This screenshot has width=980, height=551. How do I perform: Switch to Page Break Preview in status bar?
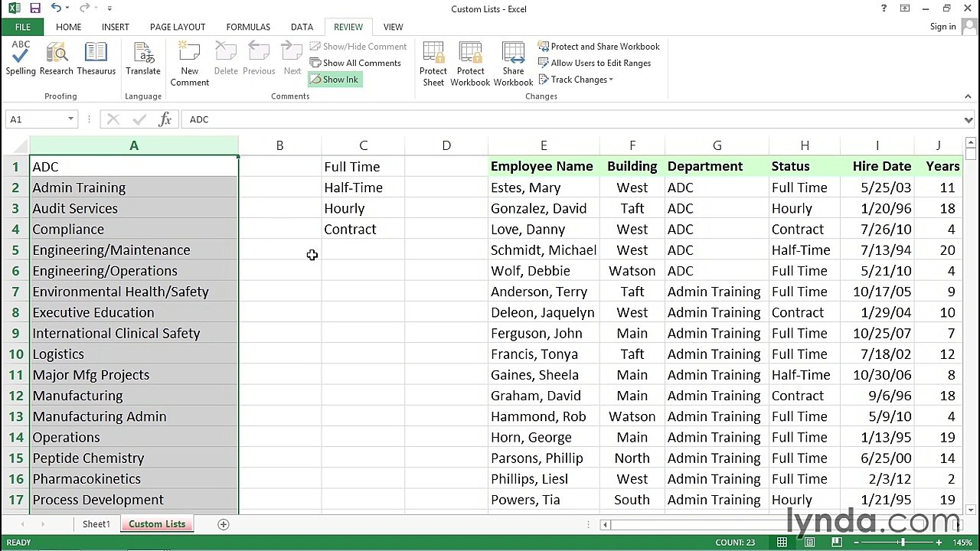tap(838, 543)
